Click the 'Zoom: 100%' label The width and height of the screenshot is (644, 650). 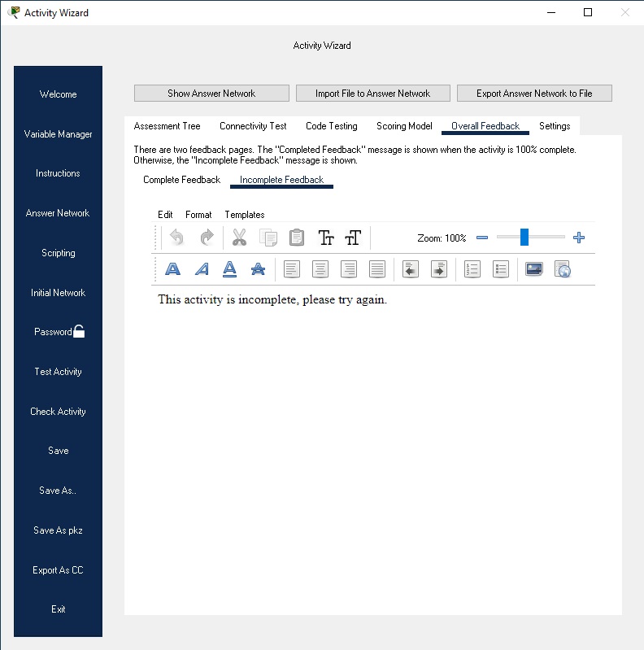pos(442,238)
